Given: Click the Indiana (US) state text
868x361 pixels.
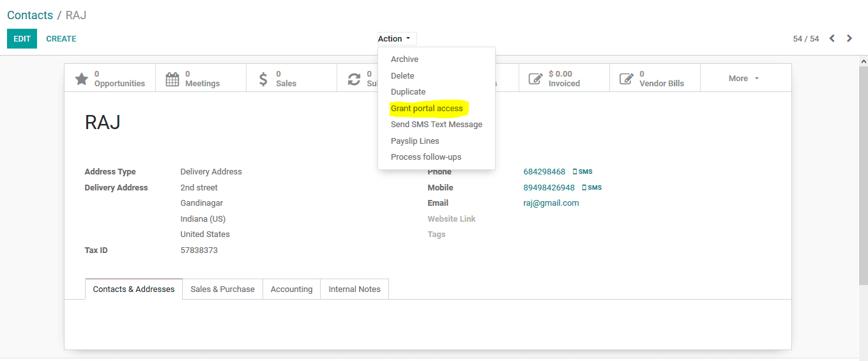Looking at the screenshot, I should tap(203, 219).
